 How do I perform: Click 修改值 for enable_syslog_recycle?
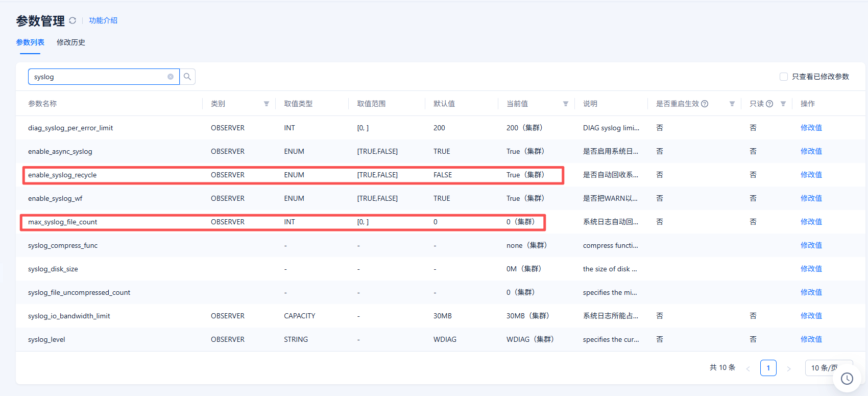point(811,175)
